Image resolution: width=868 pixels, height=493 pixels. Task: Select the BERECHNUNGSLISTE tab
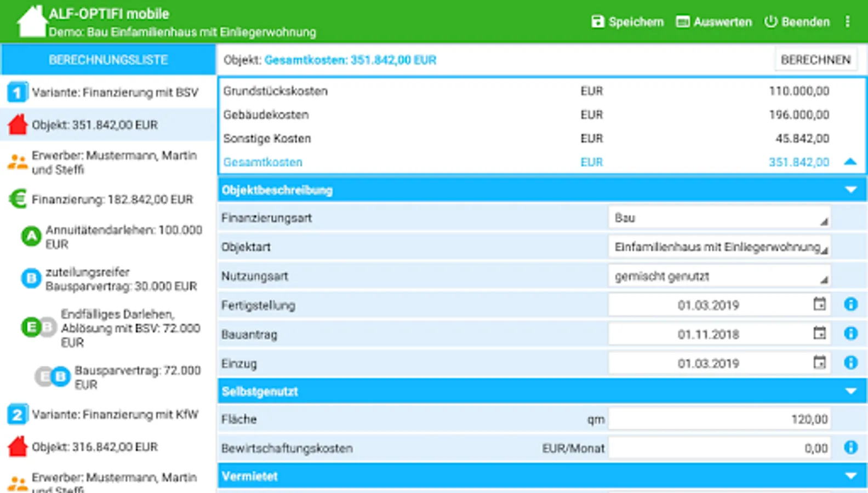coord(108,60)
